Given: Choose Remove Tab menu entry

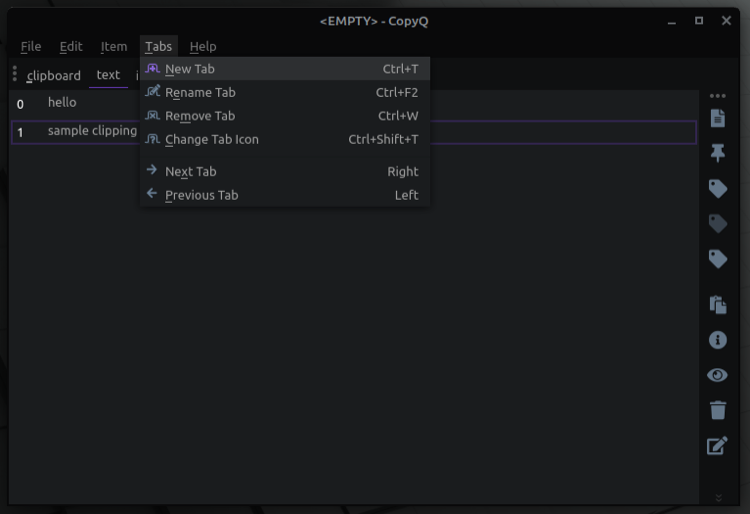Looking at the screenshot, I should [285, 116].
